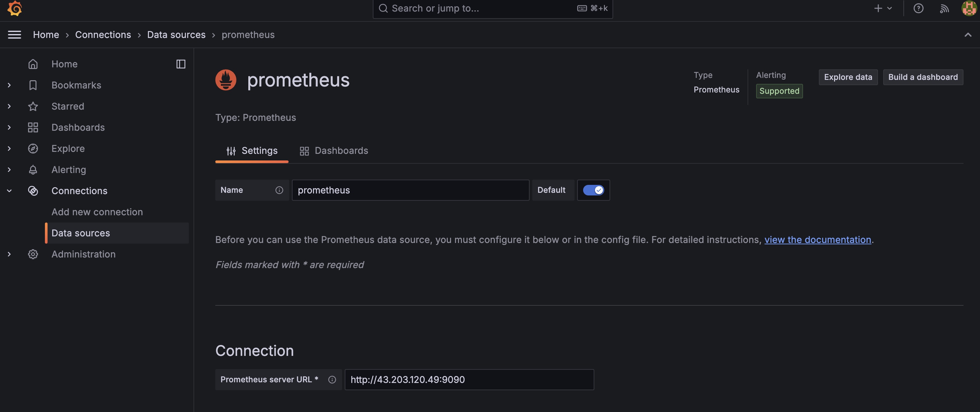
Task: Expand the Bookmarks section
Action: click(x=9, y=85)
